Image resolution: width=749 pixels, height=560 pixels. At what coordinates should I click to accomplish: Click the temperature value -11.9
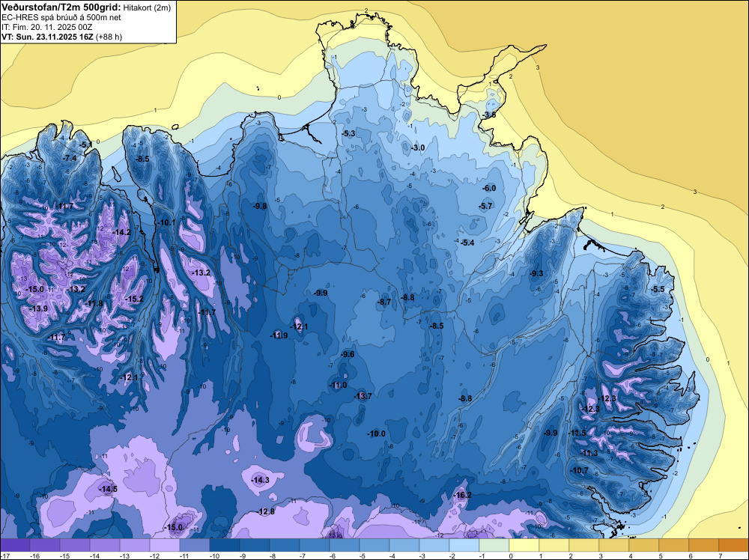click(x=279, y=335)
